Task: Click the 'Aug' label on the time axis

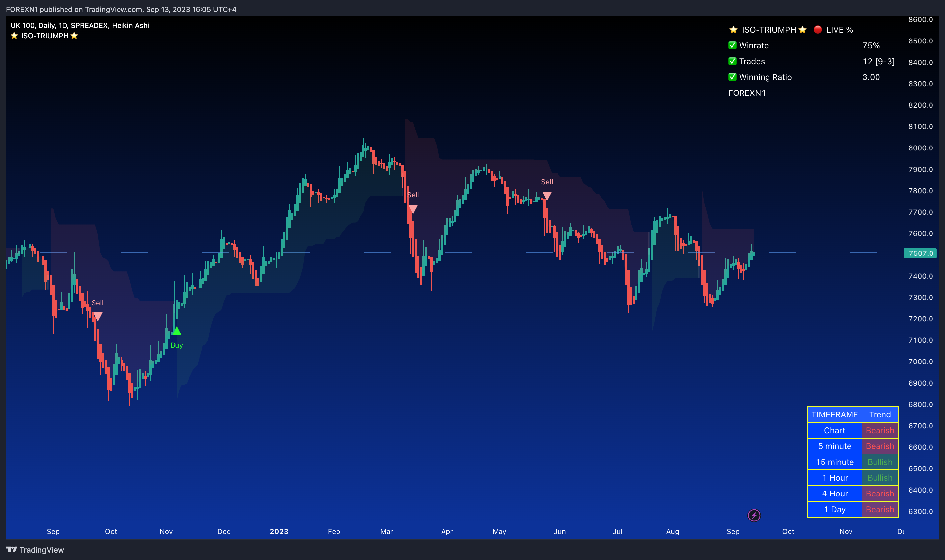Action: pyautogui.click(x=672, y=531)
